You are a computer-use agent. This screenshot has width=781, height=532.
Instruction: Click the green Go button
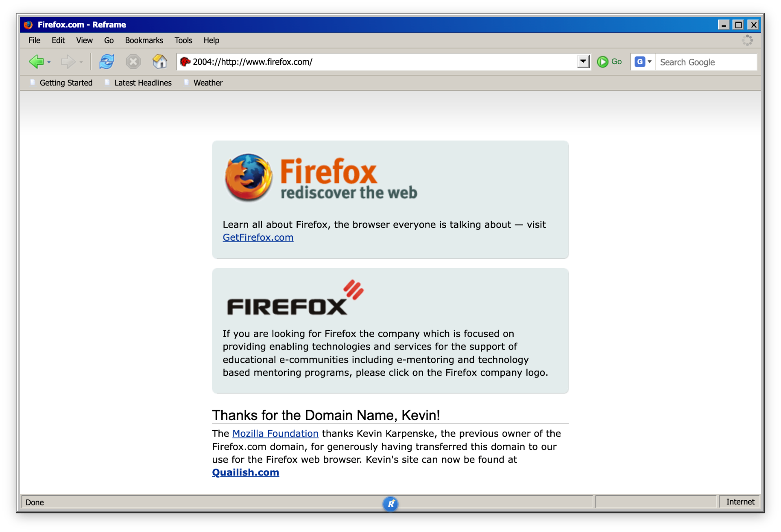609,62
